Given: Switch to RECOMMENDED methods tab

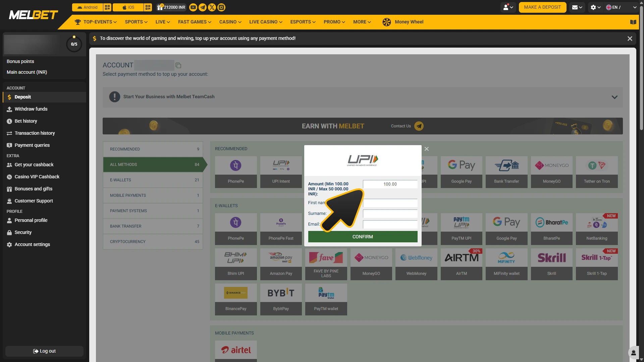Looking at the screenshot, I should point(153,149).
